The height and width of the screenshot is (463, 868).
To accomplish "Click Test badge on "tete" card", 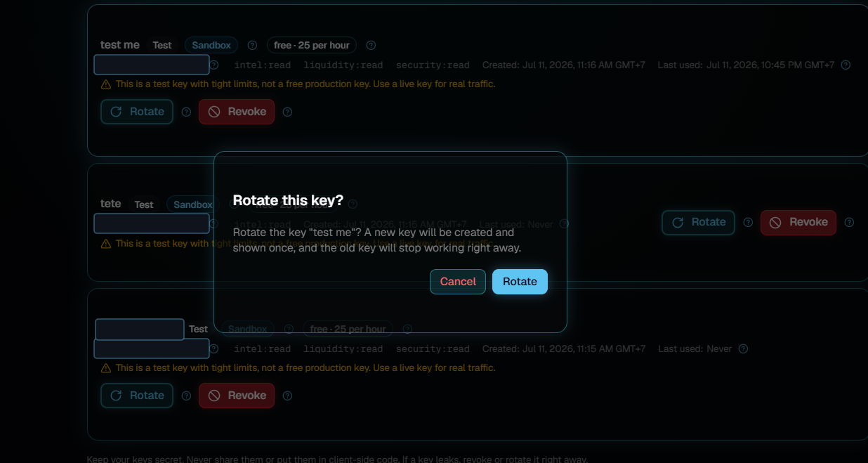I will click(144, 204).
